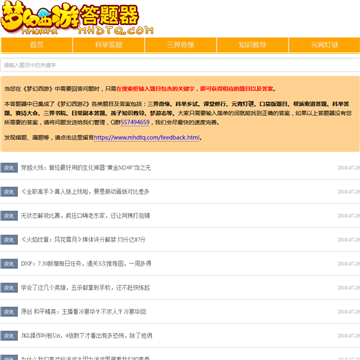The height and width of the screenshot is (360, 360).
Task: Click the 资讯 tag beside 和平精英 article
Action: [9, 312]
